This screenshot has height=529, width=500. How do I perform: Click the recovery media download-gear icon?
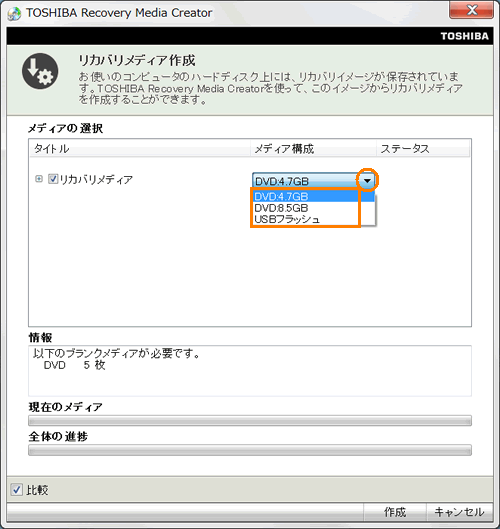[x=40, y=71]
